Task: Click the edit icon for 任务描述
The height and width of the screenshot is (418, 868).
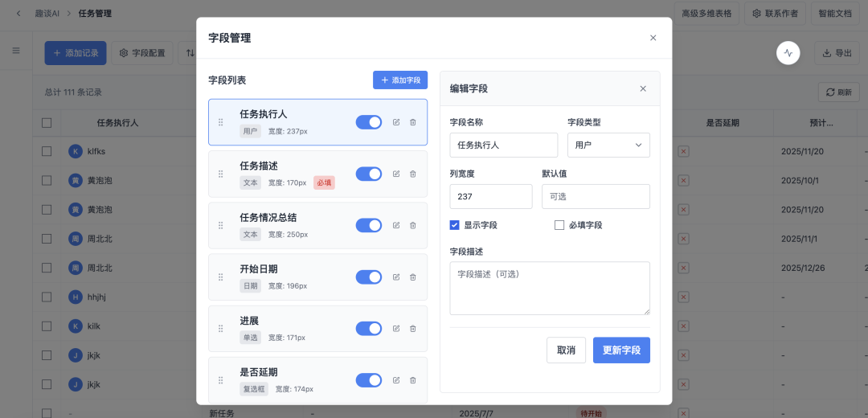Action: pos(395,174)
